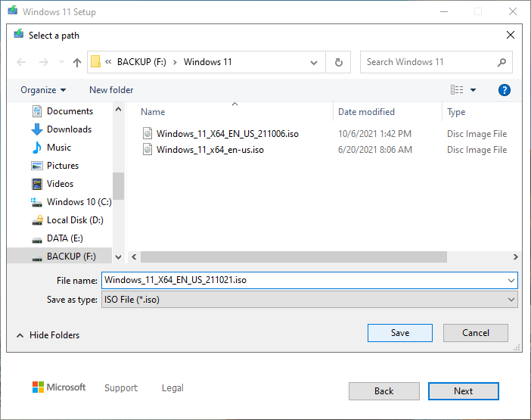Open the Windows 10 (C:) drive

click(79, 202)
